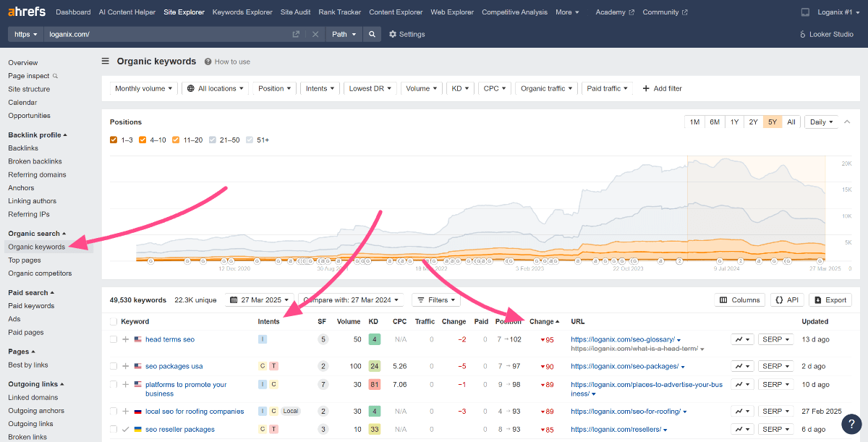The width and height of the screenshot is (868, 442).
Task: Open Daily granularity dropdown
Action: click(x=822, y=122)
